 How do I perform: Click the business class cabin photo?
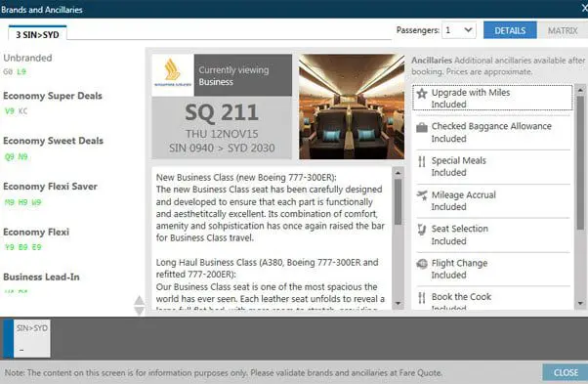pyautogui.click(x=352, y=107)
